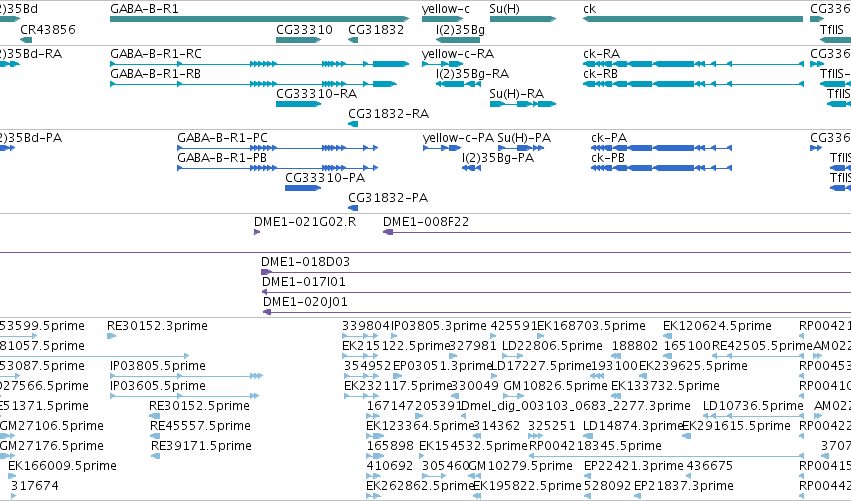
Task: Select the CR43856 gene feature
Action: point(26,40)
